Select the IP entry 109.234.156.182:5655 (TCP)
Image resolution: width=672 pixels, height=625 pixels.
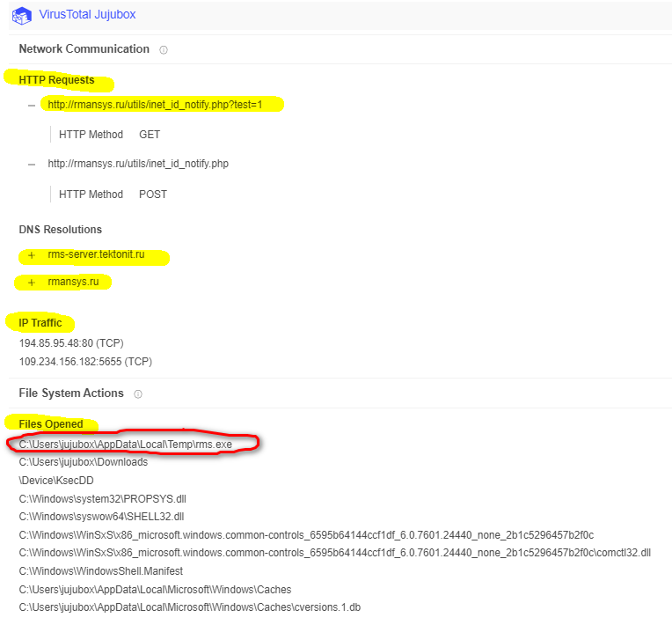point(85,362)
